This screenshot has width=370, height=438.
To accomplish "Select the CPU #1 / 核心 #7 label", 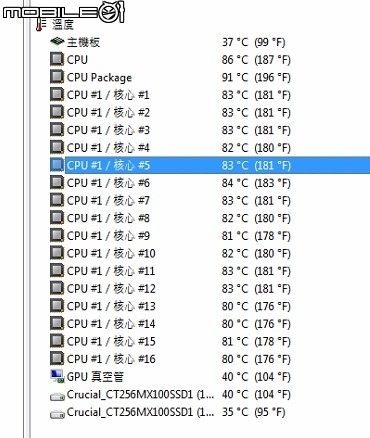I will [108, 201].
